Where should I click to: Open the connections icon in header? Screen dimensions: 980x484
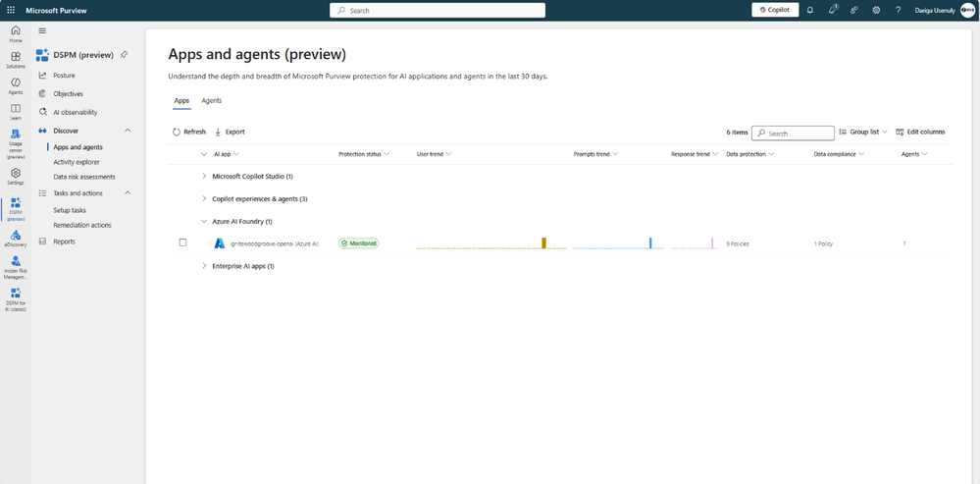point(854,10)
